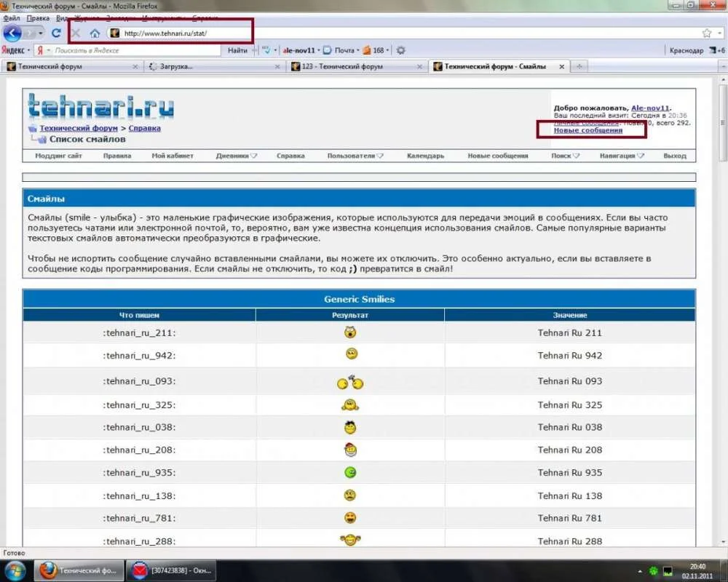
Task: Open the Правка menu
Action: point(38,18)
